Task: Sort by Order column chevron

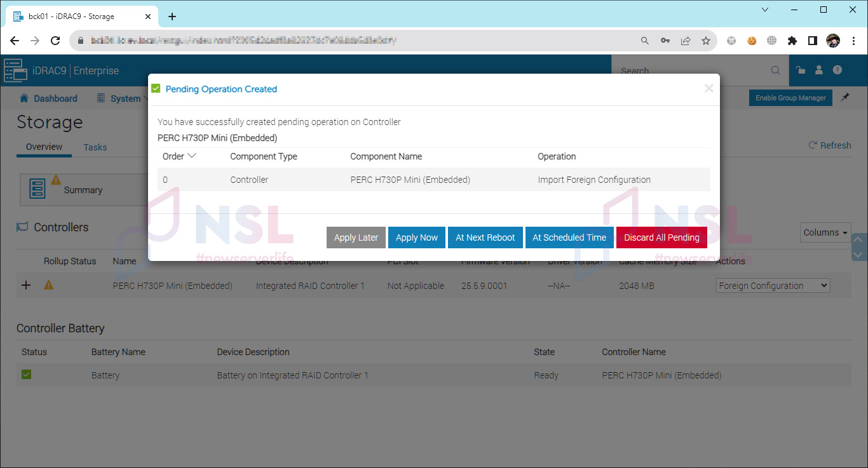Action: click(192, 156)
